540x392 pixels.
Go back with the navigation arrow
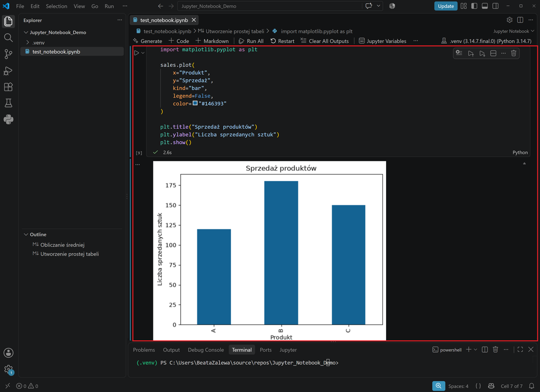pos(160,6)
